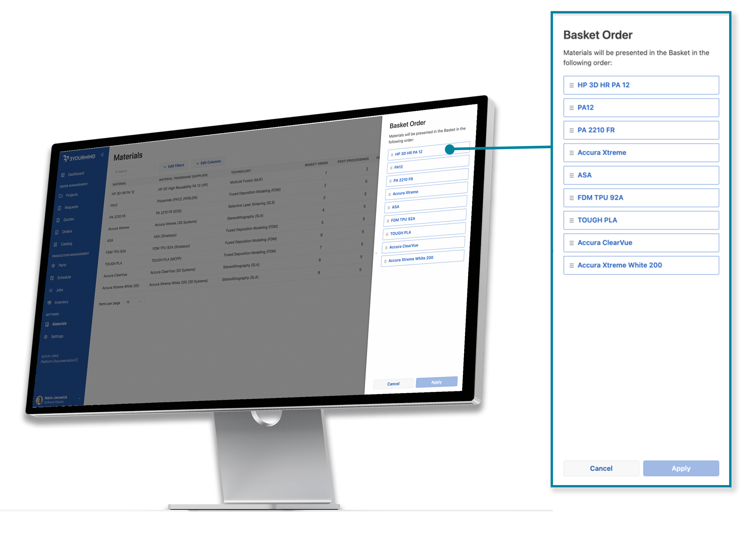The height and width of the screenshot is (533, 756).
Task: Select FDM TPU 92A in monitor's basket list
Action: (x=424, y=218)
